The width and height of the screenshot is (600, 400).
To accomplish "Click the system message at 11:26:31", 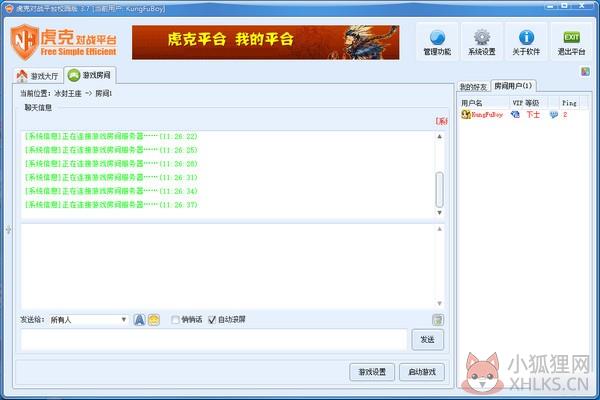I will coord(111,177).
